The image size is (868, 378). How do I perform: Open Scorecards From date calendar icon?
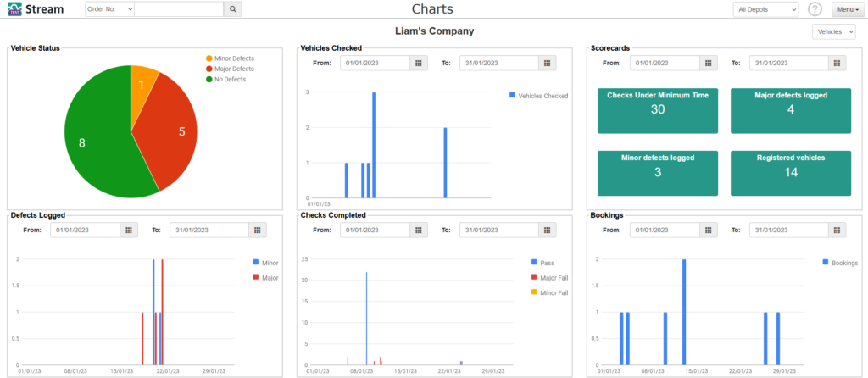pyautogui.click(x=709, y=63)
